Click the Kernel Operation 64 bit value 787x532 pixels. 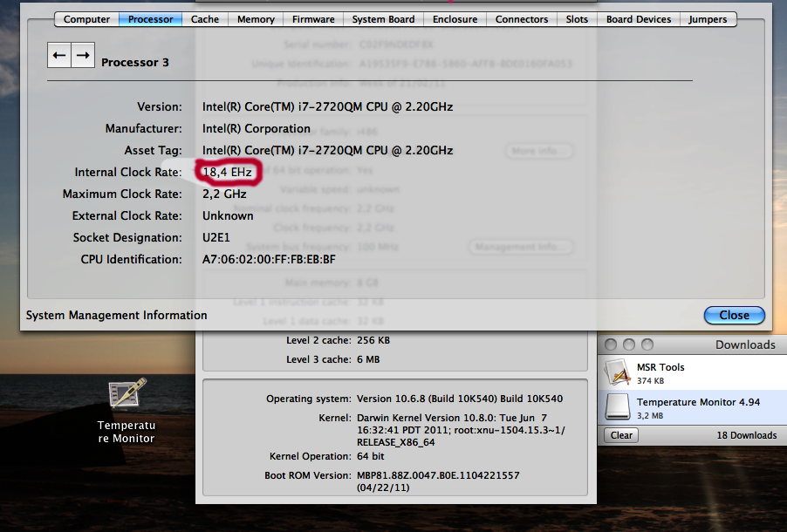(x=371, y=456)
